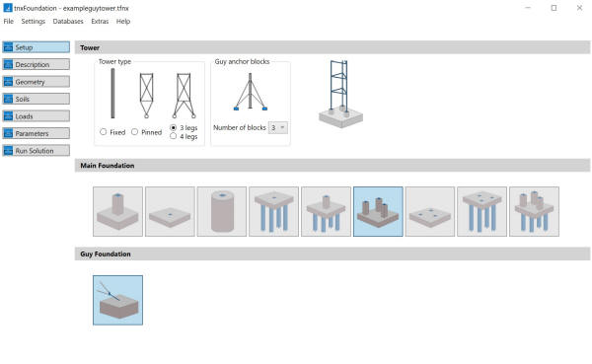This screenshot has width=592, height=364.
Task: Click the tnxFoundation app icon in title bar
Action: [8, 8]
